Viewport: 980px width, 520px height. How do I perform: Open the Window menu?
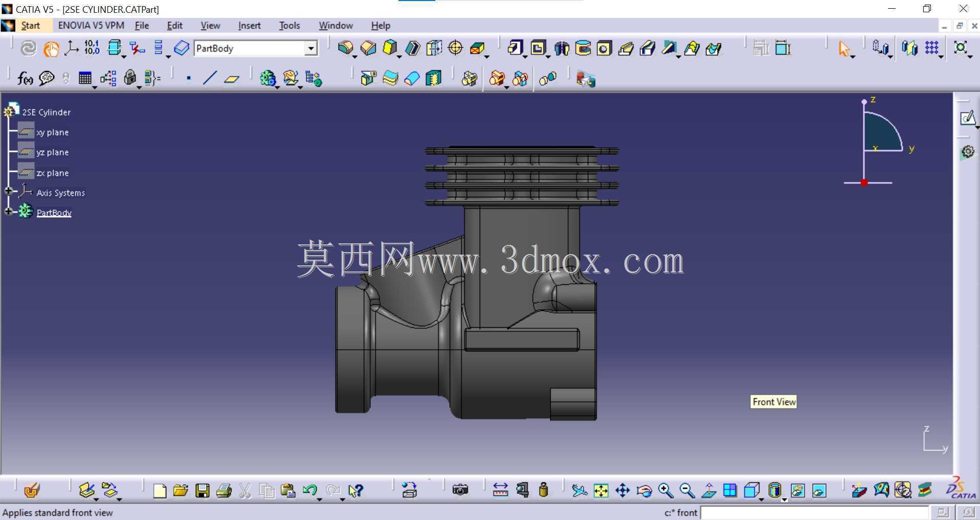336,26
